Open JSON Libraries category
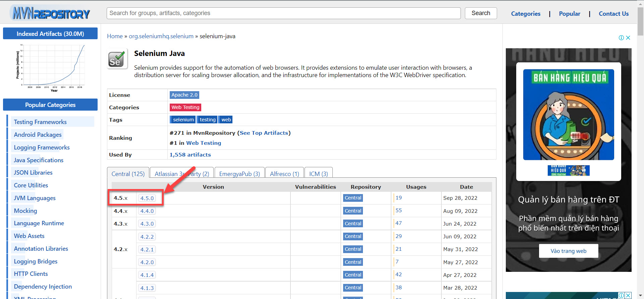Image resolution: width=644 pixels, height=299 pixels. (33, 173)
